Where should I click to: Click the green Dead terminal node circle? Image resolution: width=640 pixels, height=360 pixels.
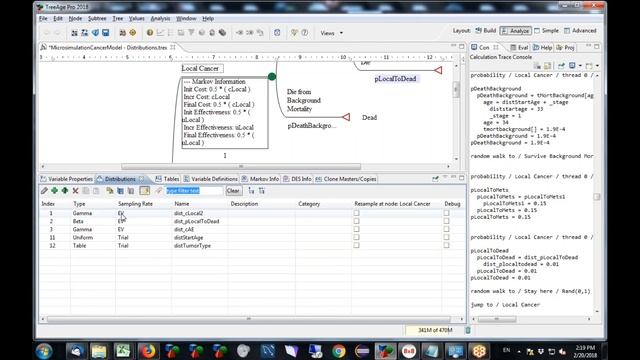272,76
